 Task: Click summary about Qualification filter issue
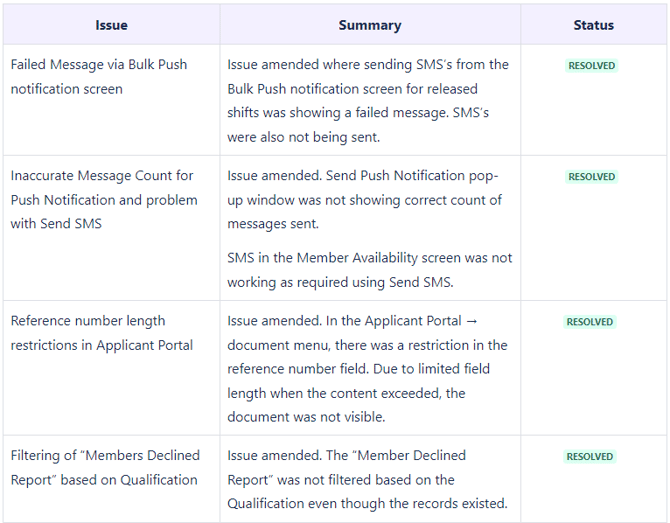tap(367, 479)
